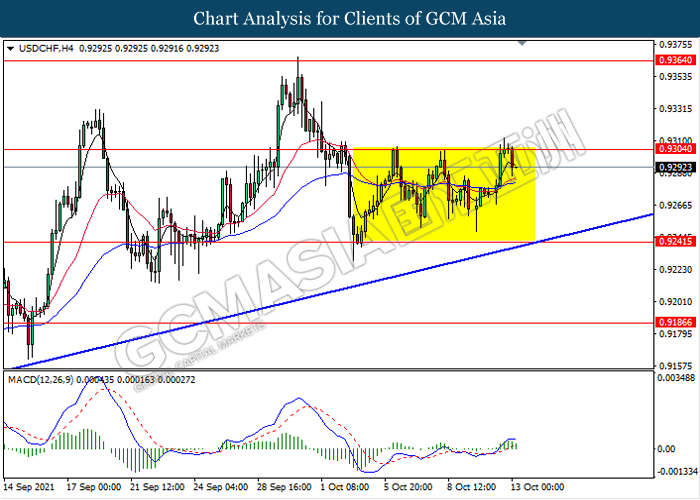Select the 0.93040 red price label
Image resolution: width=700 pixels, height=500 pixels.
tap(675, 149)
